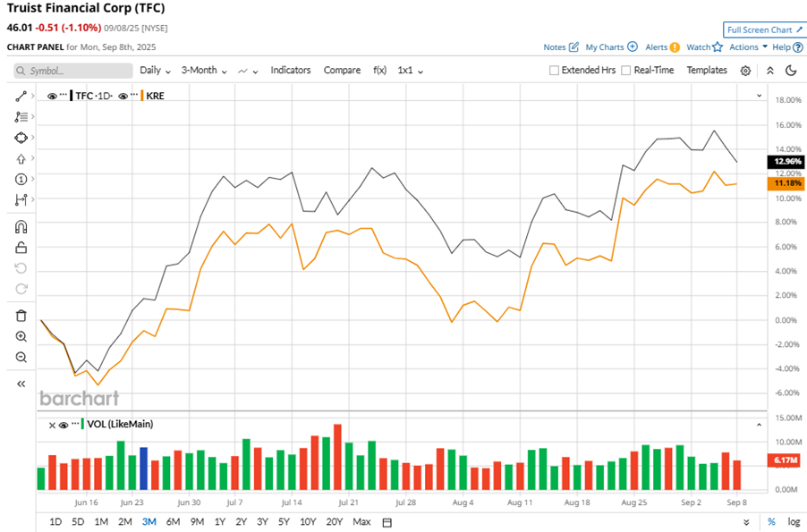Image resolution: width=807 pixels, height=532 pixels.
Task: Open the Actions dropdown
Action: (x=748, y=46)
